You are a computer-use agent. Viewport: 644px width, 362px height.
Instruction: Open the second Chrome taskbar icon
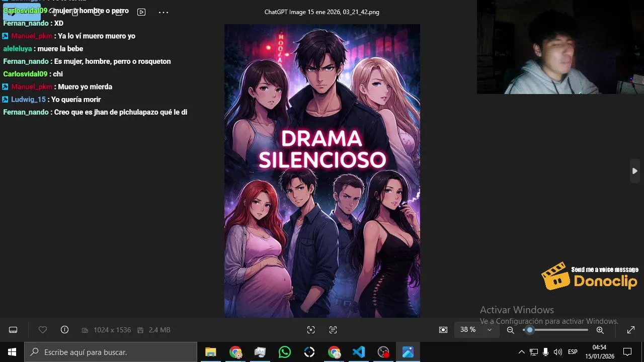point(334,352)
